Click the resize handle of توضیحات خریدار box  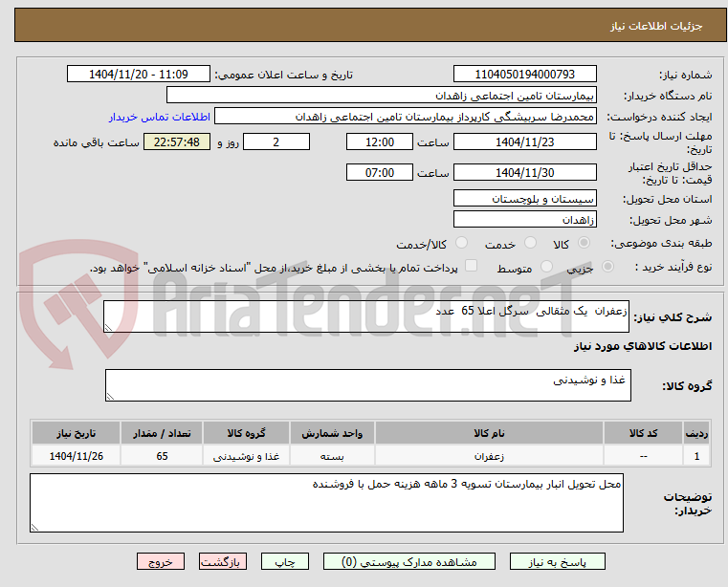(x=34, y=527)
